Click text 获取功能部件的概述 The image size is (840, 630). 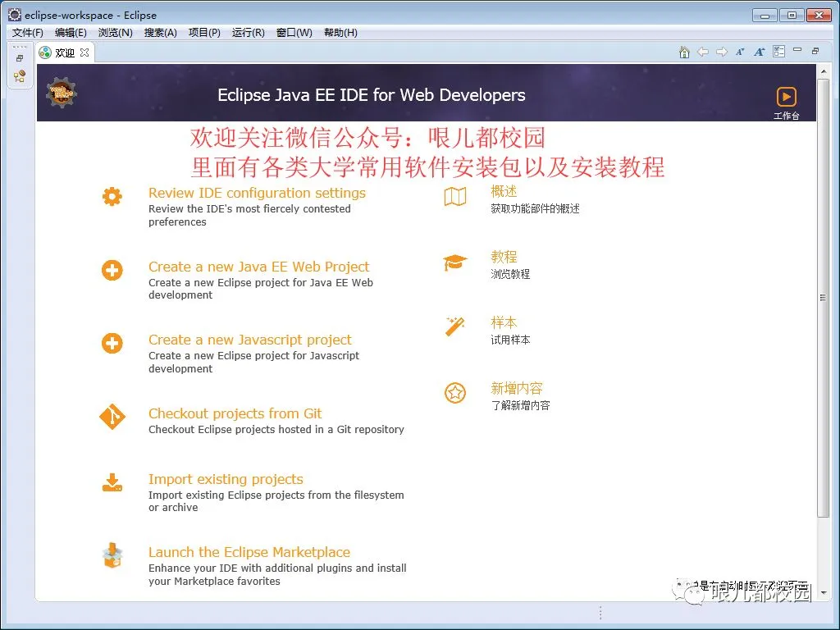(x=535, y=209)
